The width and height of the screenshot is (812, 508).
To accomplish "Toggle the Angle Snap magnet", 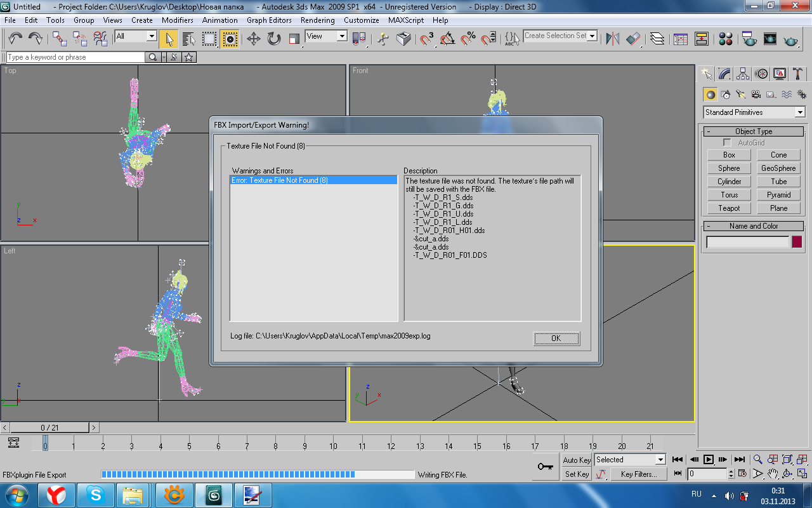I will point(447,39).
